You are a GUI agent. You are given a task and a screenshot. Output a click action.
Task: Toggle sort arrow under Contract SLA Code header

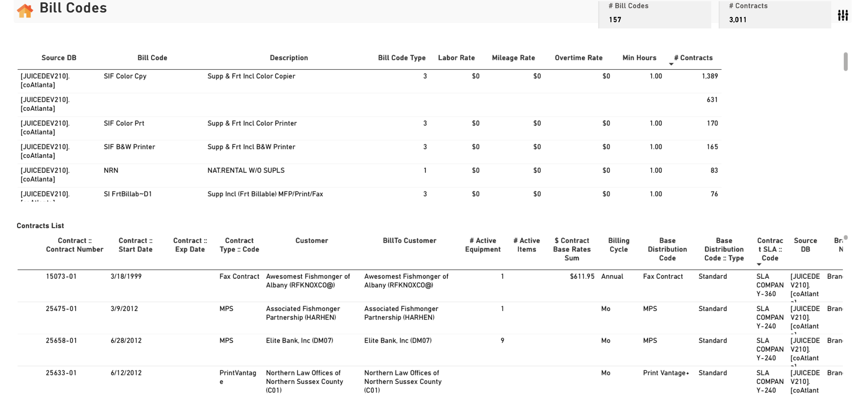759,264
